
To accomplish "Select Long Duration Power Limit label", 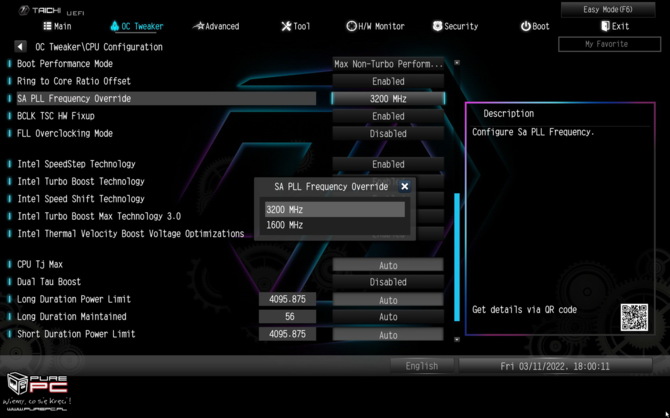I will (74, 299).
